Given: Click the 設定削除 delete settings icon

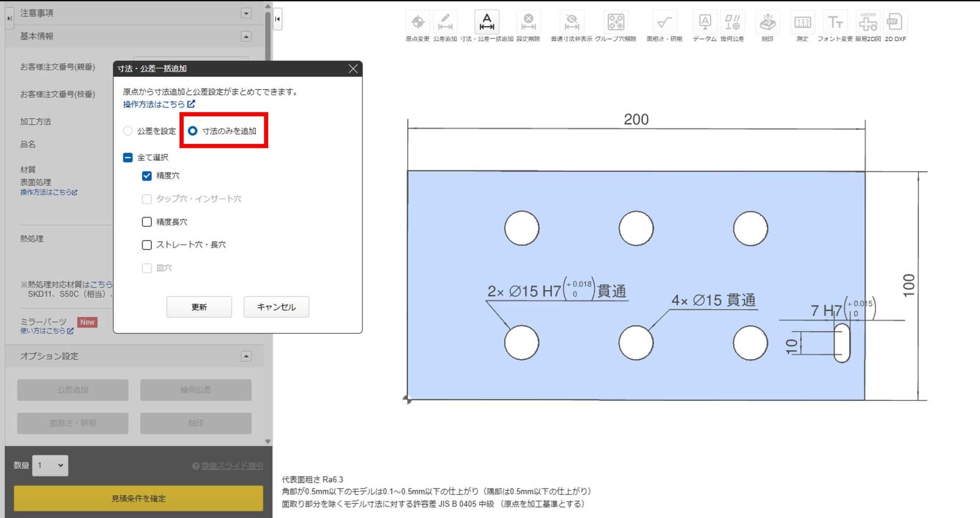Looking at the screenshot, I should pos(528,22).
